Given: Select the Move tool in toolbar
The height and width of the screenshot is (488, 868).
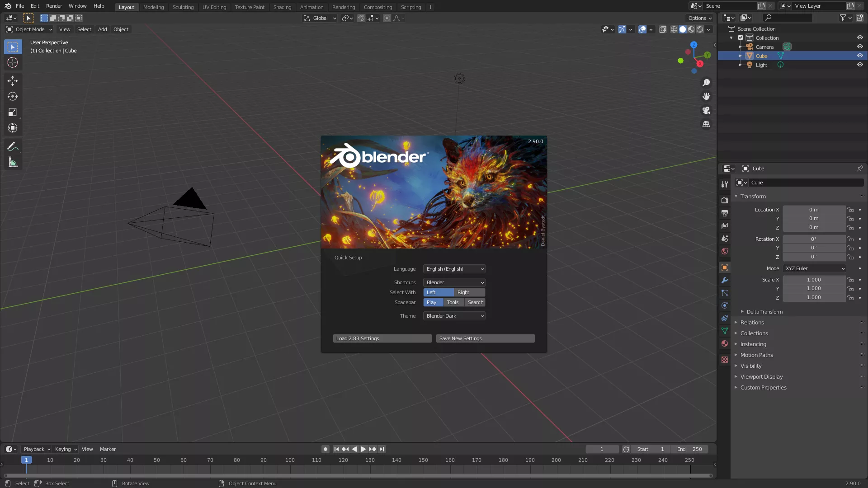Looking at the screenshot, I should click(13, 80).
